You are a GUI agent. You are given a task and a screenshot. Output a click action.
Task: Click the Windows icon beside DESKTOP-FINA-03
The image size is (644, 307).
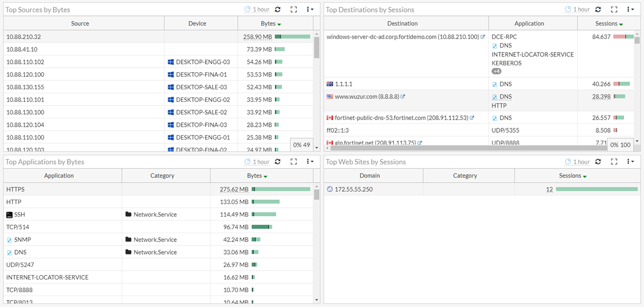click(171, 125)
